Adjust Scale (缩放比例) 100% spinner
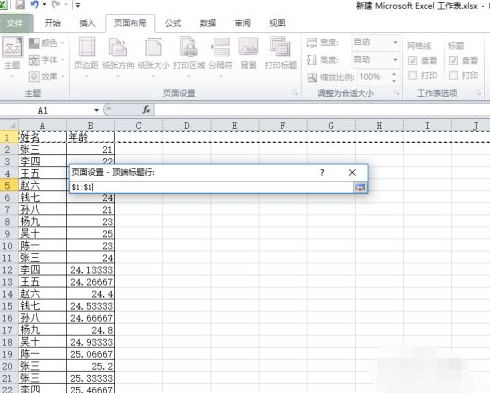 coord(394,77)
